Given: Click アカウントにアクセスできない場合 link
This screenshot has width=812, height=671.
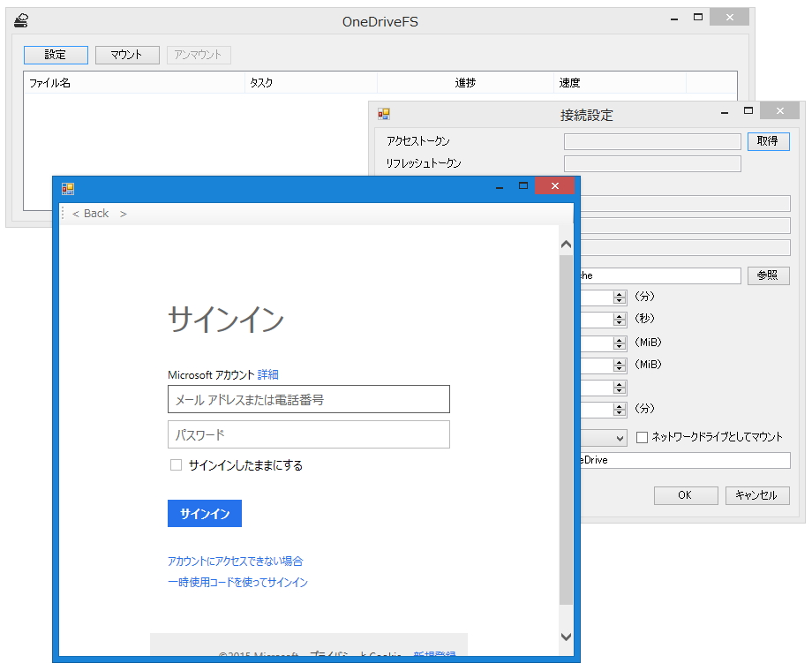Looking at the screenshot, I should tap(235, 561).
